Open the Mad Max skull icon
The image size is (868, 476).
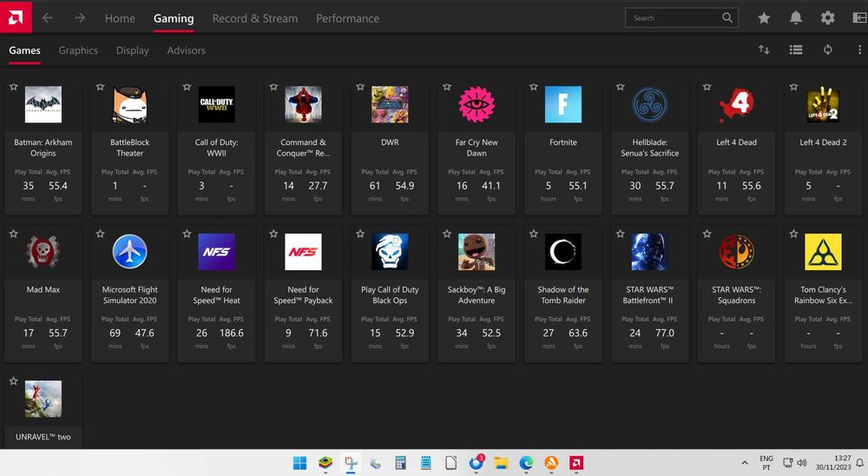point(43,252)
